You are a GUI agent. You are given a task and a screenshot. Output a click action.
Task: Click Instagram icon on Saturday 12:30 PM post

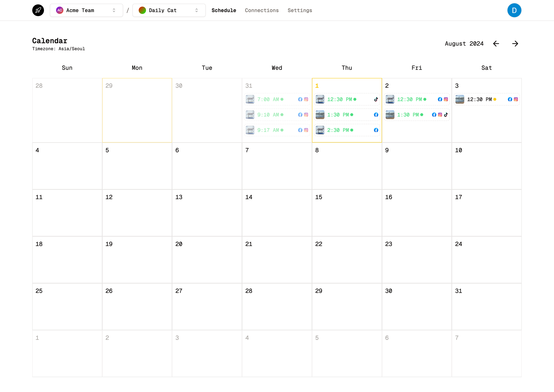(x=516, y=99)
